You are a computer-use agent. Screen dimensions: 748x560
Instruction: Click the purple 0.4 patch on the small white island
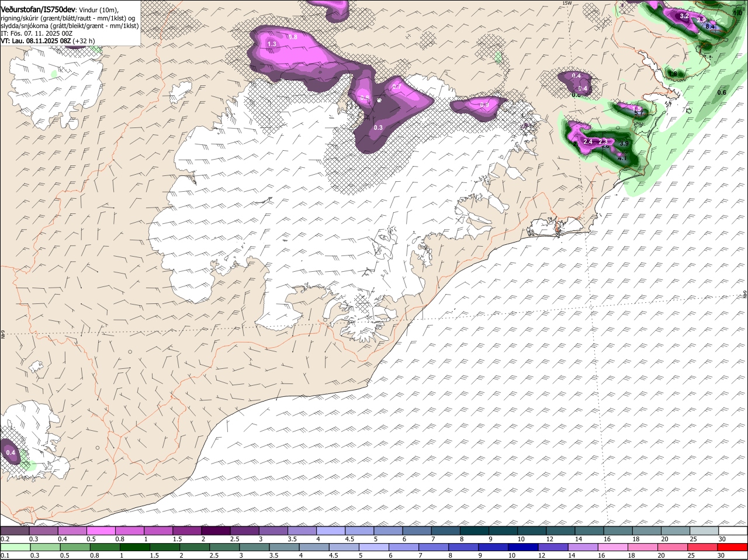click(11, 452)
